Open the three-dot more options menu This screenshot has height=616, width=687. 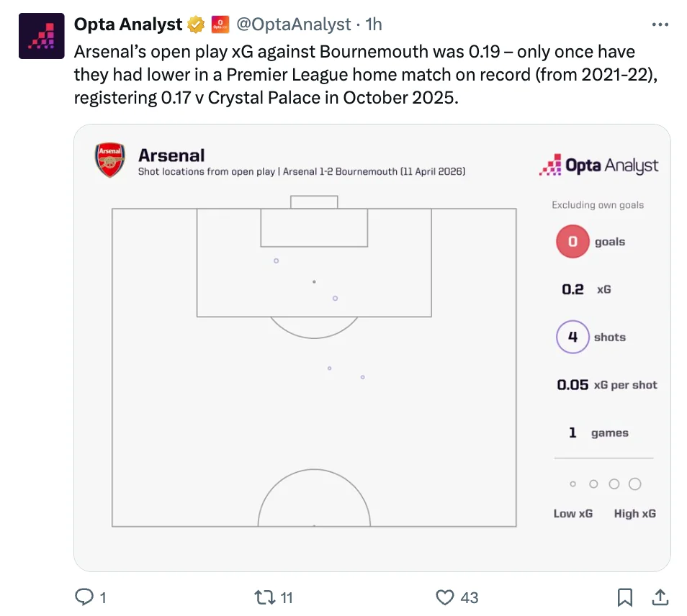[660, 24]
